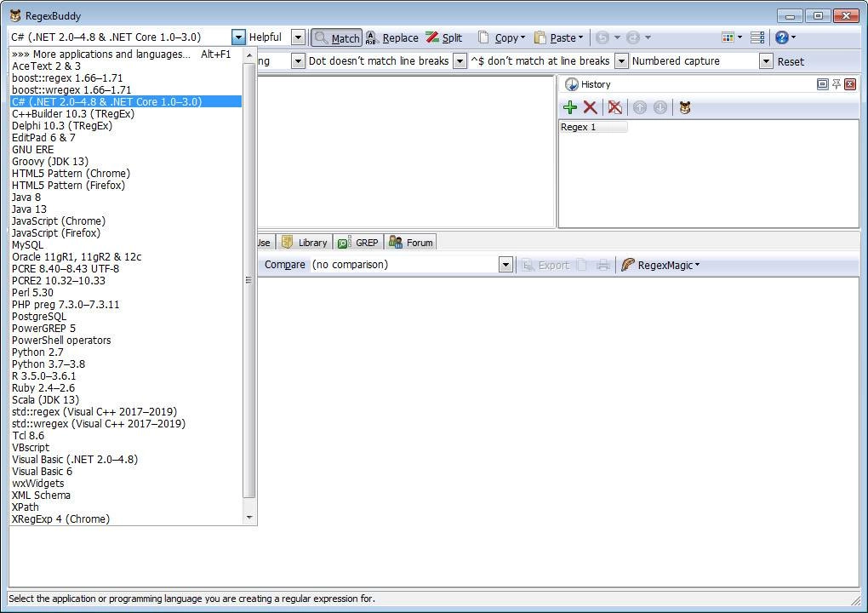Select Visual Basic (.NET 2.0–4.8)
The width and height of the screenshot is (868, 613).
pyautogui.click(x=126, y=459)
